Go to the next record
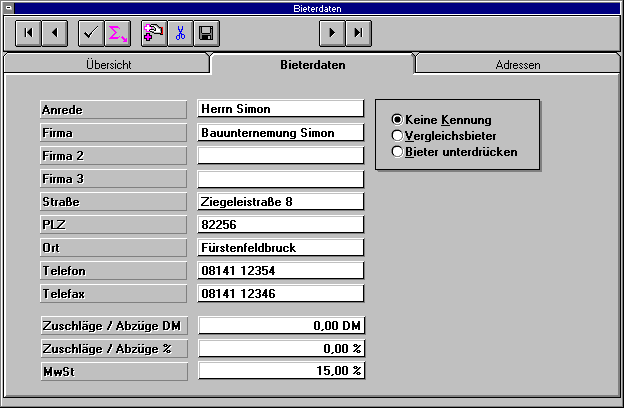This screenshot has width=624, height=408. [332, 33]
